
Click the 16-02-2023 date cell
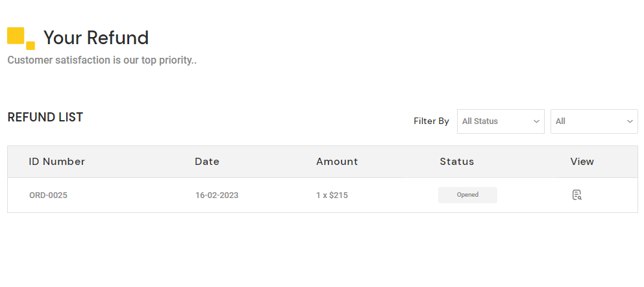[217, 195]
